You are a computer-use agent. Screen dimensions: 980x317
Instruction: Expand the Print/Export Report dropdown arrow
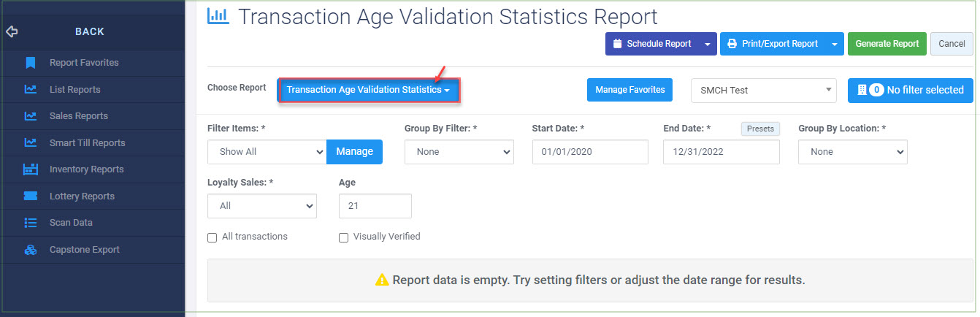pos(835,44)
